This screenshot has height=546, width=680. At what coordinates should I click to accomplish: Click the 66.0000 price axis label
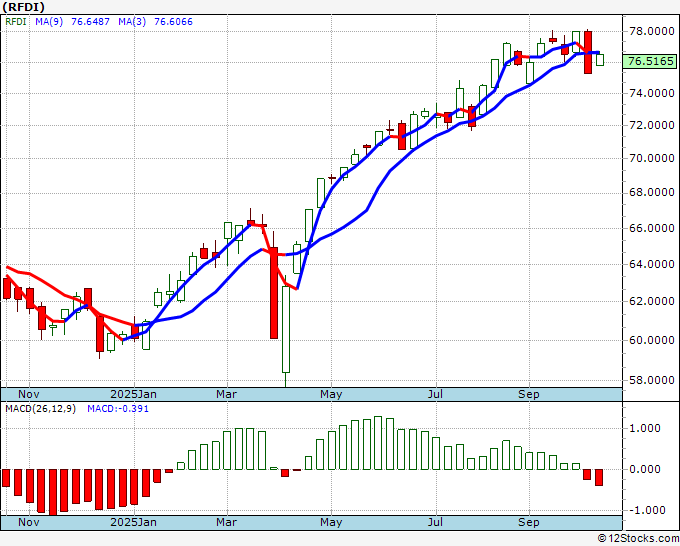pyautogui.click(x=652, y=228)
